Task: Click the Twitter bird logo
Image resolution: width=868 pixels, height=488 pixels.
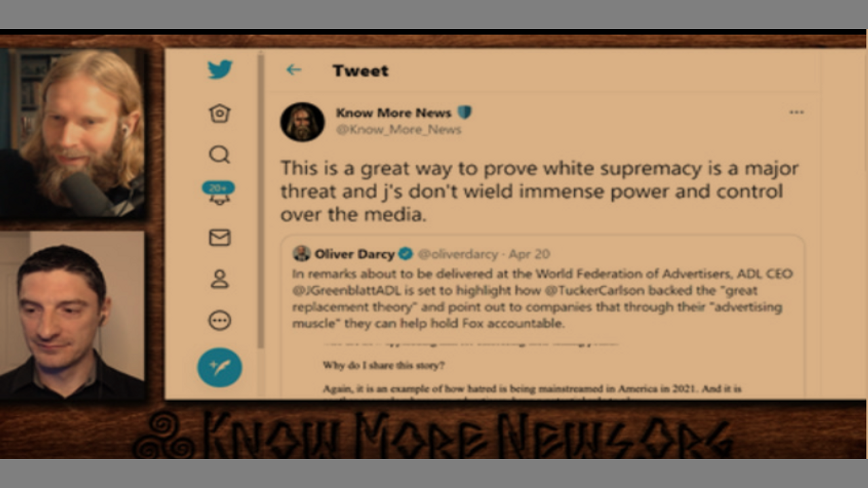Action: click(x=220, y=70)
